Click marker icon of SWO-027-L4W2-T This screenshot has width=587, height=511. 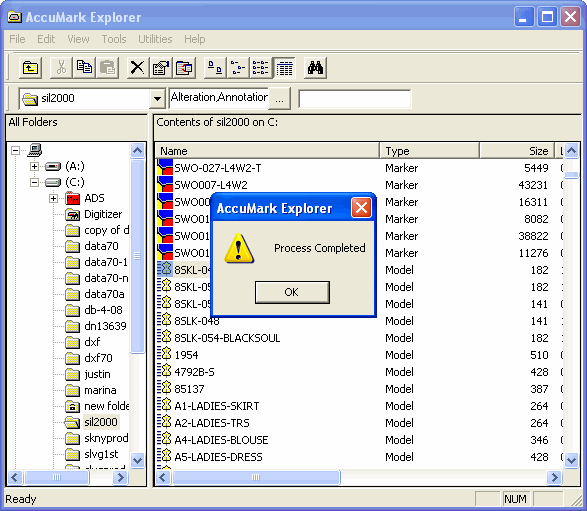[x=165, y=167]
